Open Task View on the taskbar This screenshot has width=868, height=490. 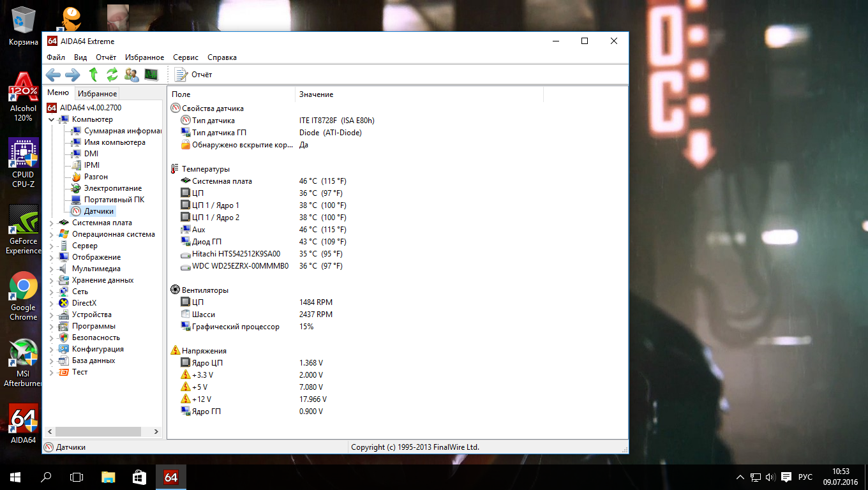[x=77, y=477]
